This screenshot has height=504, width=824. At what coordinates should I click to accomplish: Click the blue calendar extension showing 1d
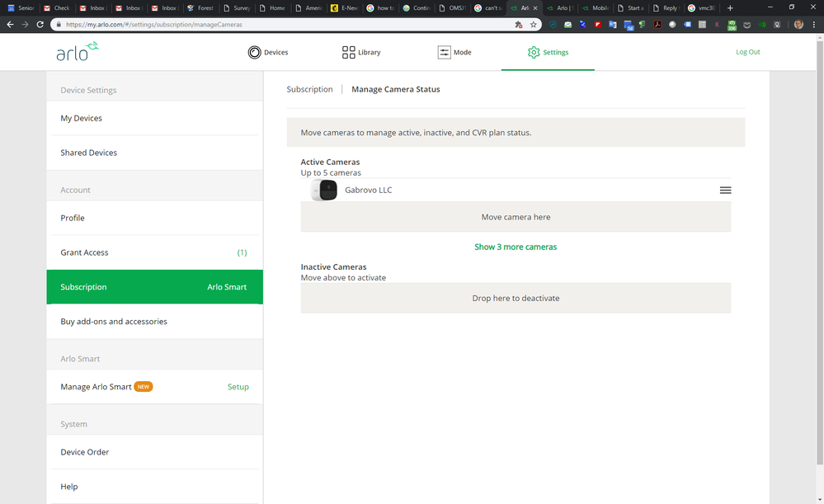(x=629, y=25)
